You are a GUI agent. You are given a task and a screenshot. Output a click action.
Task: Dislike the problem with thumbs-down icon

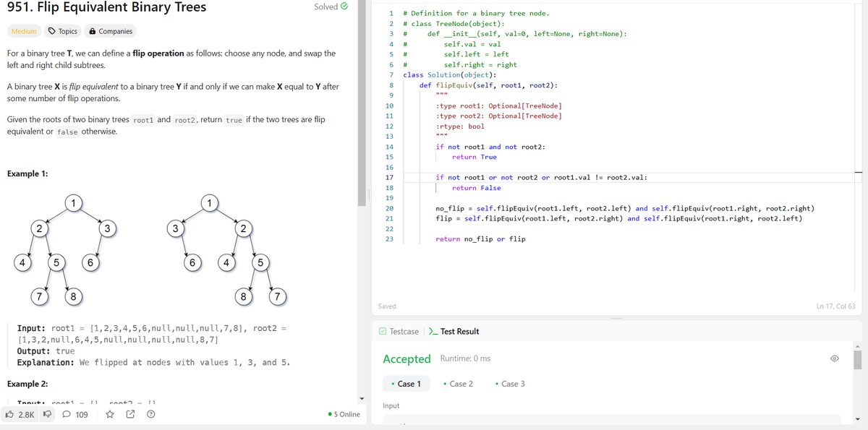coord(48,415)
